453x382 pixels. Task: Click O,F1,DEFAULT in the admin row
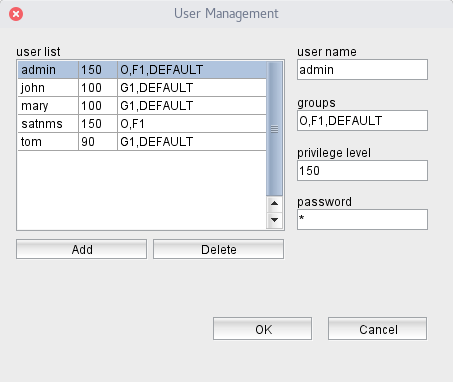(x=192, y=70)
